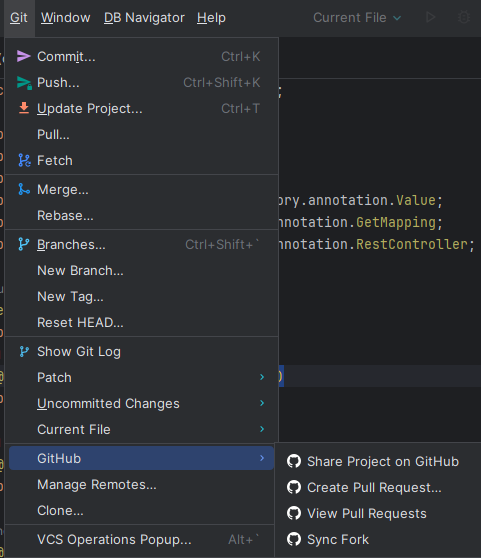Click the GetMapping import text in editor
The width and height of the screenshot is (481, 558).
click(396, 222)
